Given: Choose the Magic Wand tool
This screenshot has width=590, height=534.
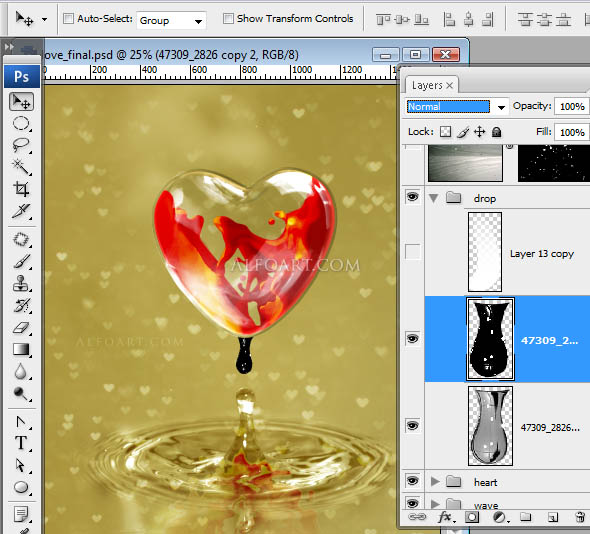Looking at the screenshot, I should coord(21,167).
